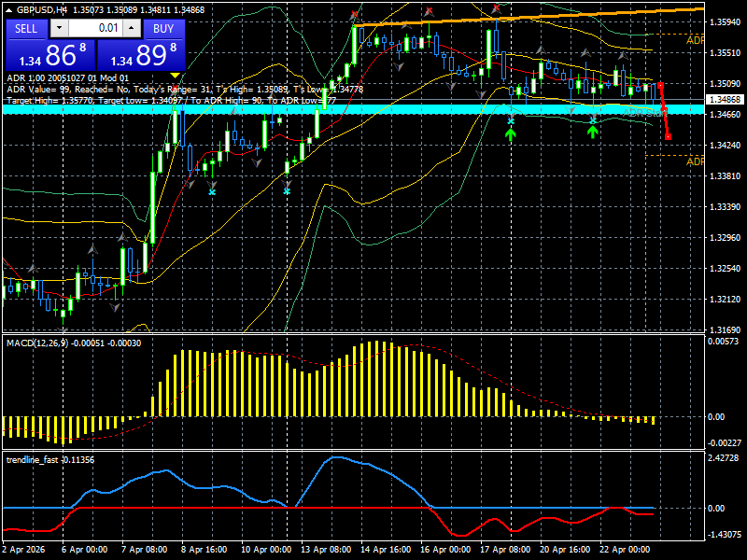Click MACD scale value -0.00227
The width and height of the screenshot is (747, 560).
point(725,442)
